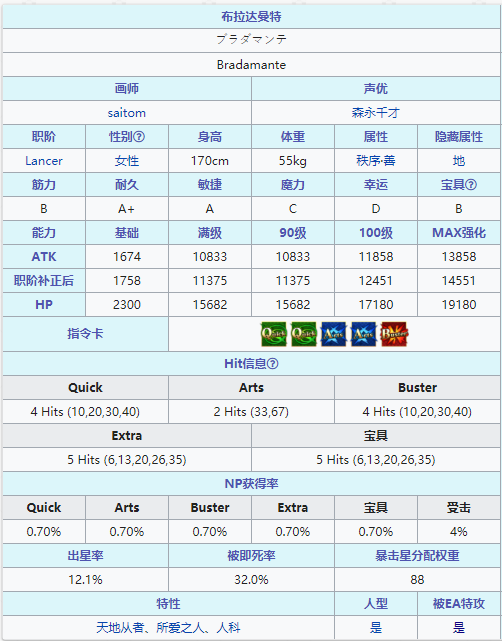The height and width of the screenshot is (641, 502).
Task: Click the leftmost green Quick command card
Action: coord(273,334)
